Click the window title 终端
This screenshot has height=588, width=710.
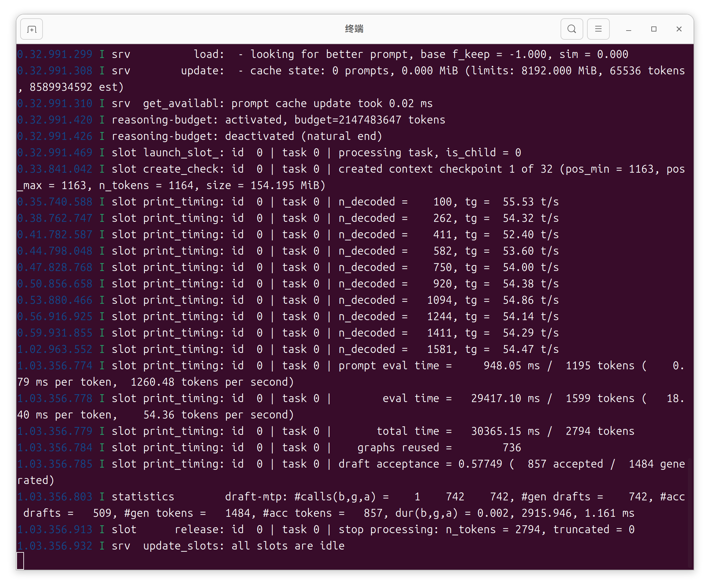pos(354,29)
